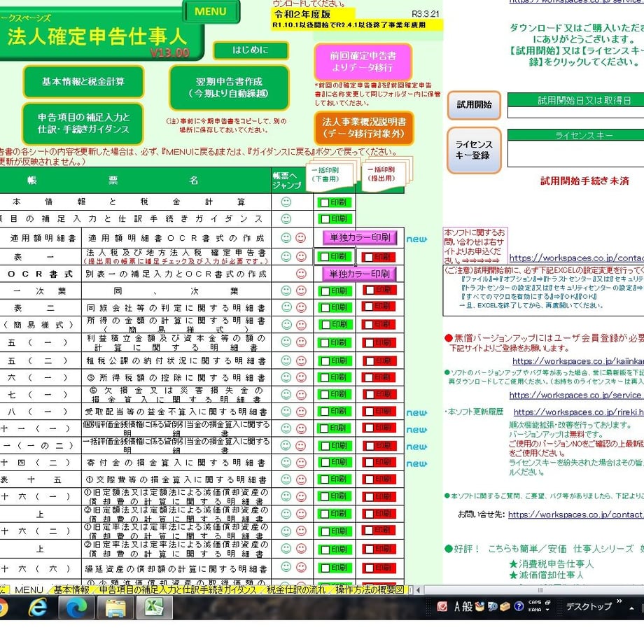Open Microsoft Edge from taskbar
This screenshot has height=644, width=644.
click(x=76, y=608)
